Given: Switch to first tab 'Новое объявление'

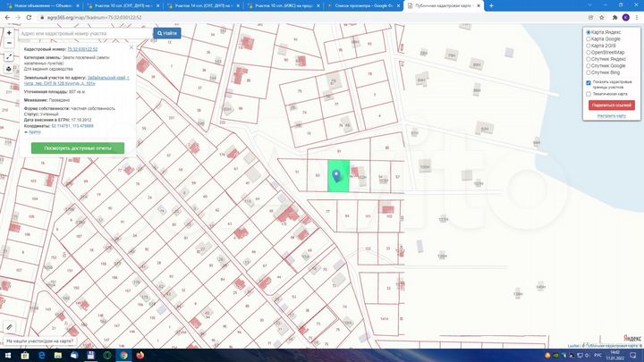Looking at the screenshot, I should click(x=43, y=5).
